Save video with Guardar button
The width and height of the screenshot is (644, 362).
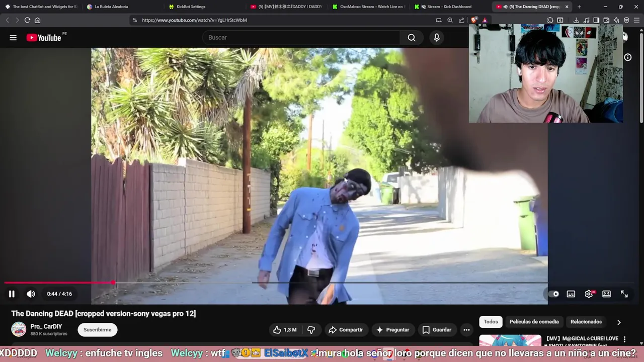coord(437,330)
